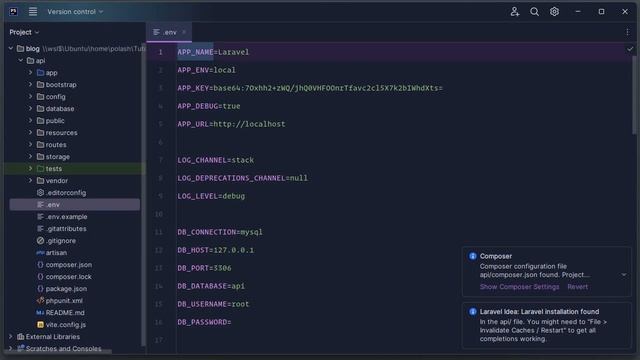
Task: Select the .env file in tree
Action: coord(75,204)
